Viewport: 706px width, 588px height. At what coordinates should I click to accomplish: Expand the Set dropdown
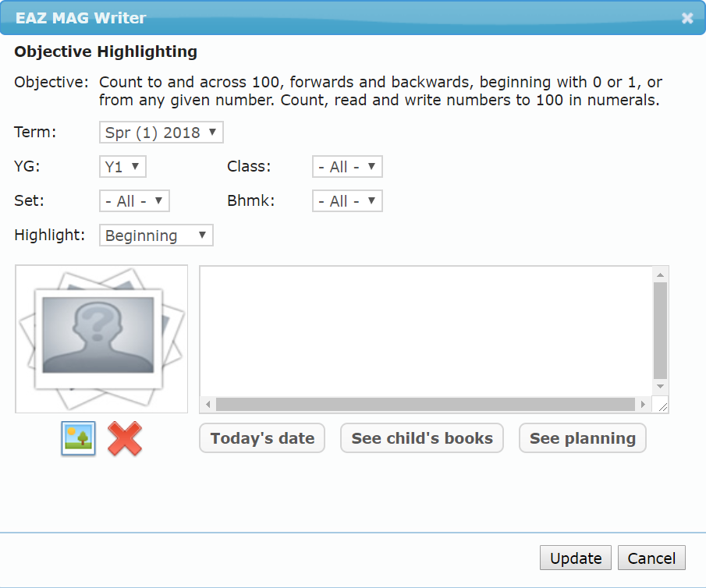click(x=134, y=201)
